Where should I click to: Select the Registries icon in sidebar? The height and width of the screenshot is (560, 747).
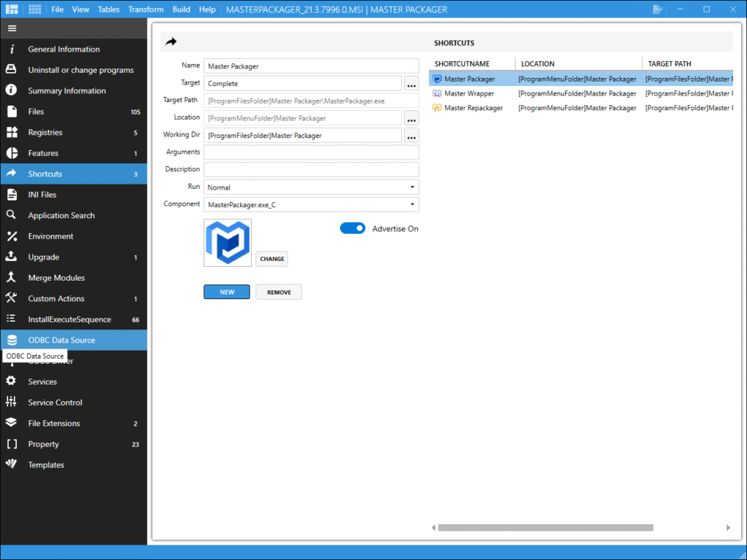(x=12, y=133)
